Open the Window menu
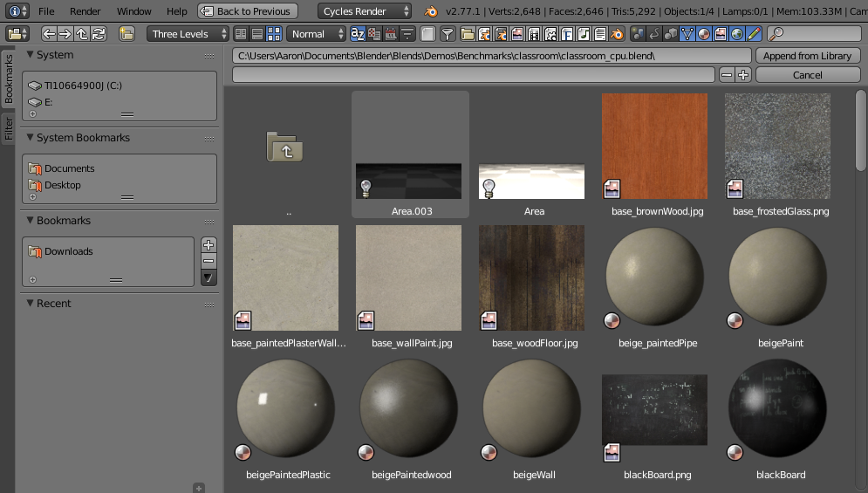868x493 pixels. [134, 11]
